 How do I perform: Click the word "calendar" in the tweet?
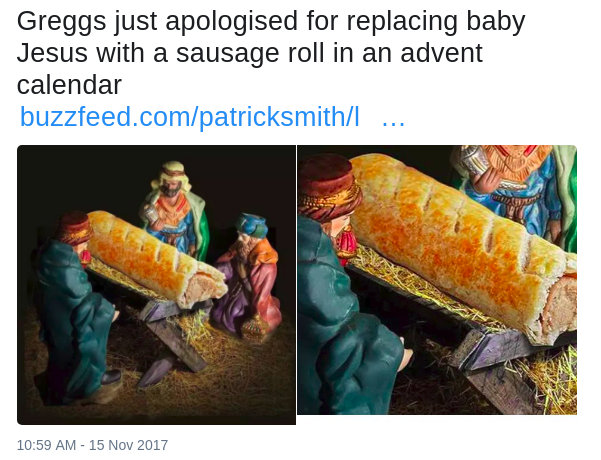point(69,85)
